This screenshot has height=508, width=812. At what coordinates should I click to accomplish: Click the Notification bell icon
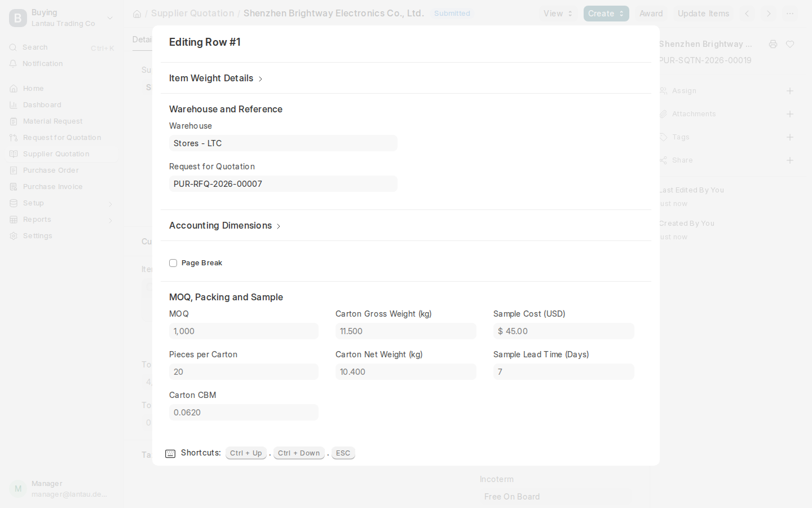point(14,64)
